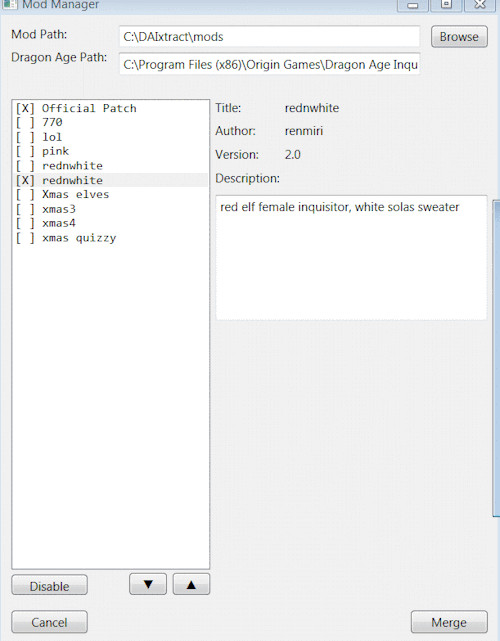The width and height of the screenshot is (500, 641).
Task: Select the pink mod entry
Action: 111,151
